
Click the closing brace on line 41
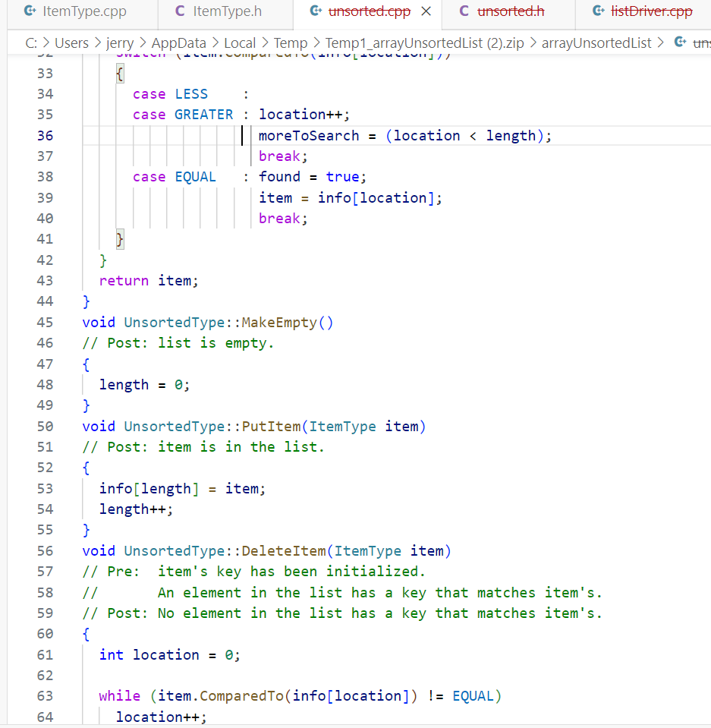click(x=120, y=240)
